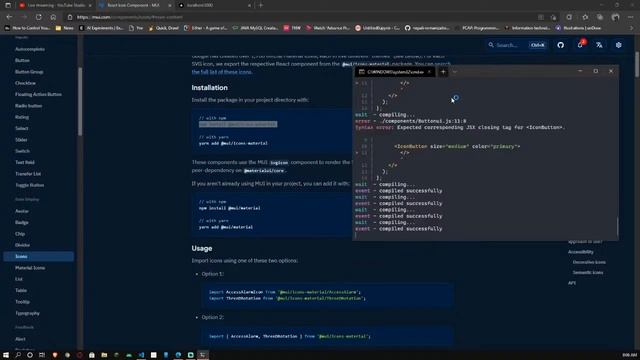
Task: Open the browser extensions icon
Action: coord(569,17)
